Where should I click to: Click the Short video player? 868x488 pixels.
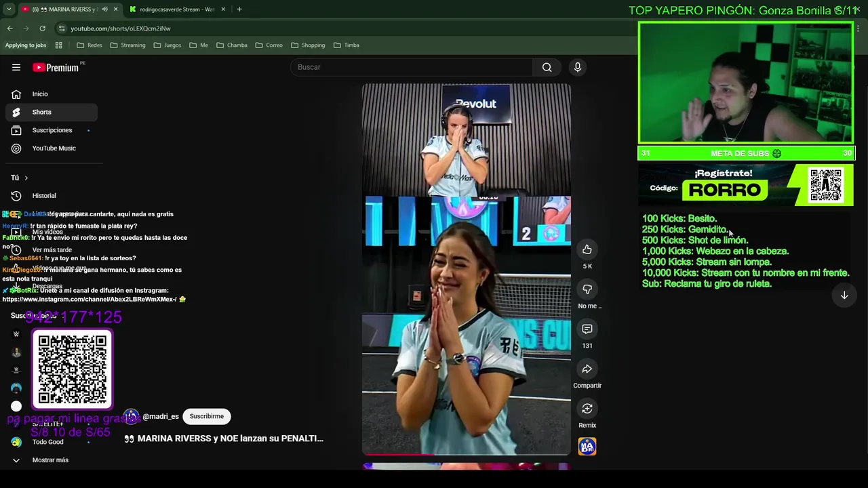(x=466, y=269)
